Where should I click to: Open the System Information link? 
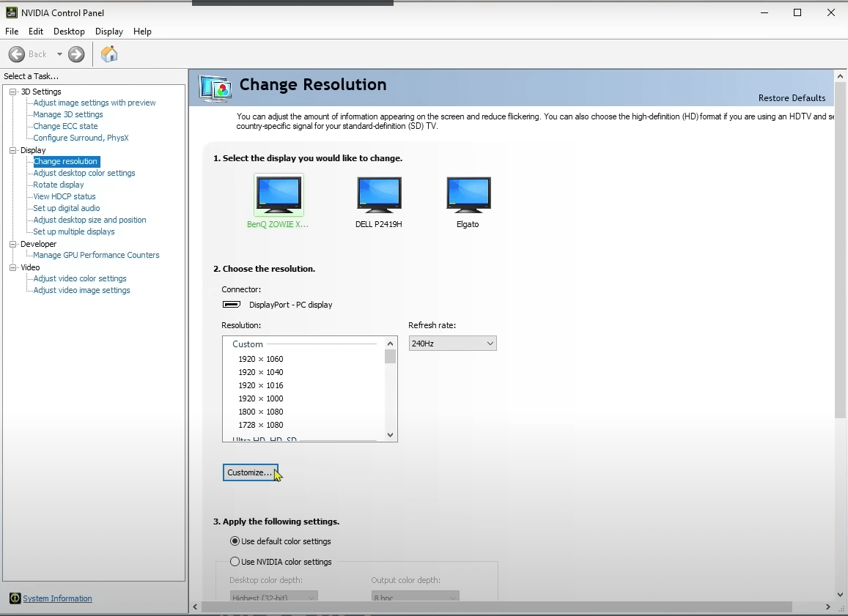(x=57, y=598)
